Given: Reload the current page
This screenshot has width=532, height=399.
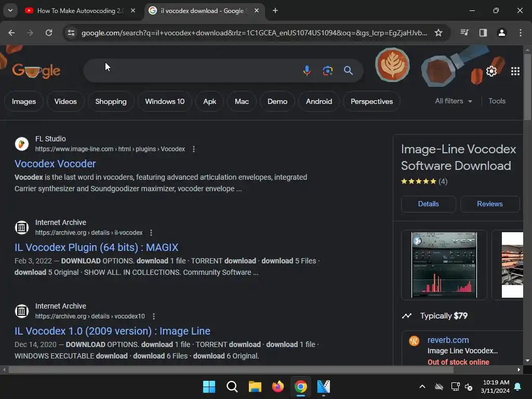Looking at the screenshot, I should 49,33.
